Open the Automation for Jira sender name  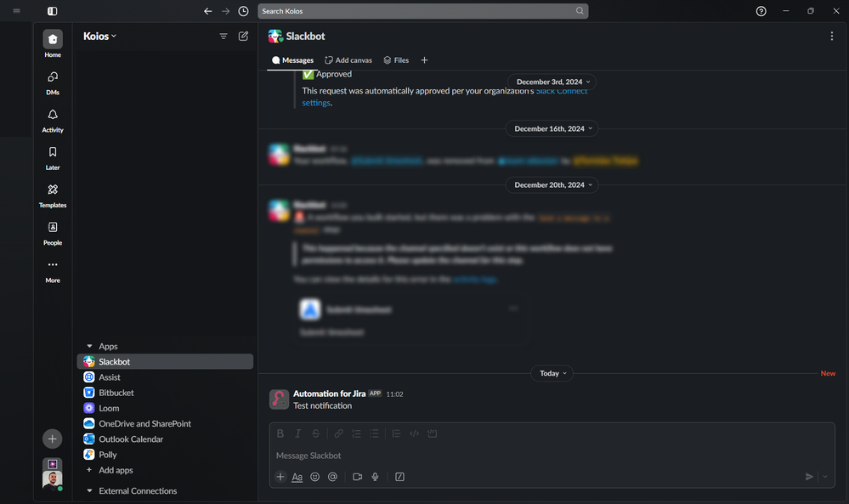(329, 394)
